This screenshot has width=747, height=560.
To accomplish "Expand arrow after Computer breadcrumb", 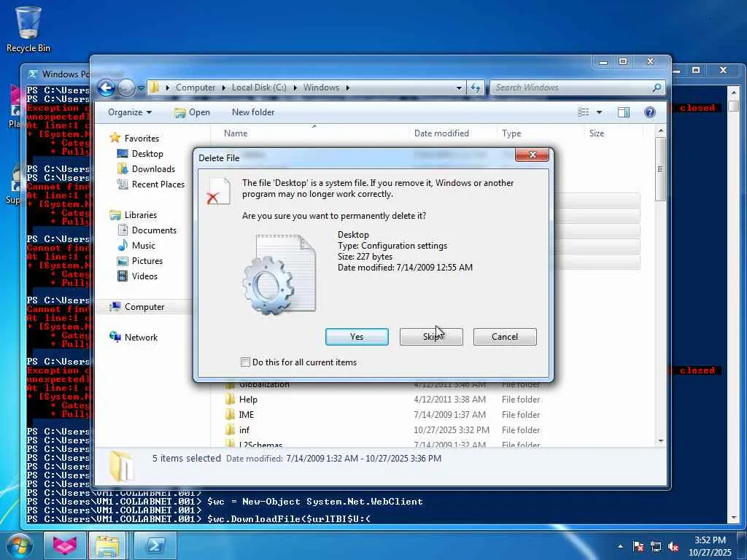I will [x=223, y=87].
